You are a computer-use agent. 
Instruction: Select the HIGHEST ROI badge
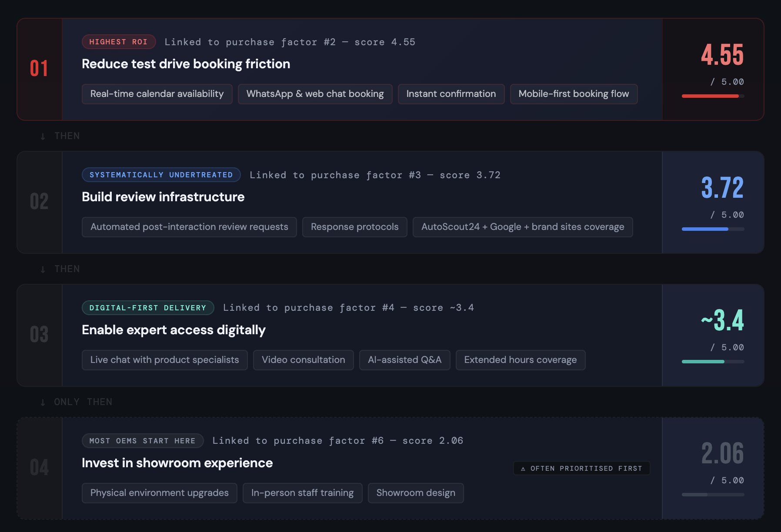pyautogui.click(x=118, y=42)
